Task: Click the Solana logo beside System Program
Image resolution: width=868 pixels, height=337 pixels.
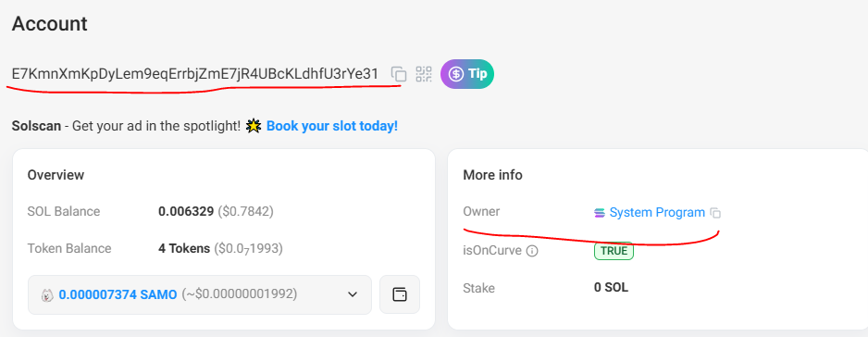Action: tap(600, 213)
